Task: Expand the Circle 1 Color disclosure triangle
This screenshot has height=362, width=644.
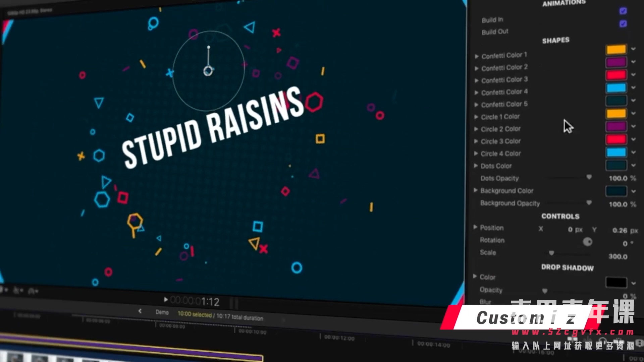Action: (476, 117)
